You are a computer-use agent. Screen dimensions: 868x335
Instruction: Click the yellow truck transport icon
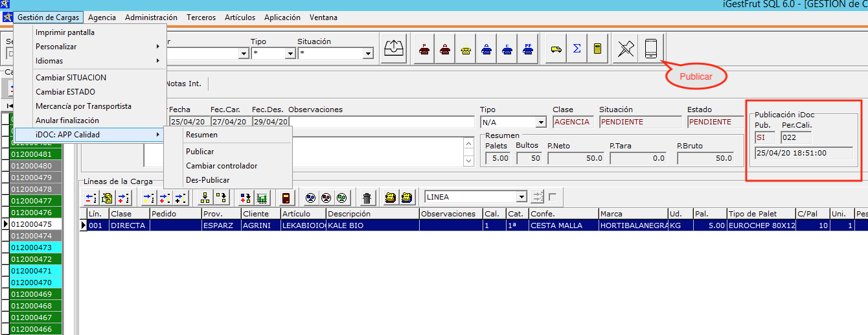[555, 49]
